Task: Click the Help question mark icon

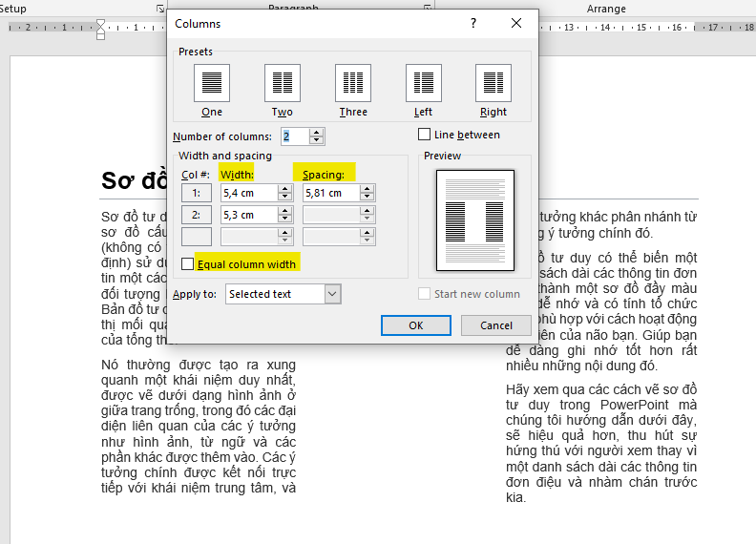Action: pyautogui.click(x=473, y=23)
